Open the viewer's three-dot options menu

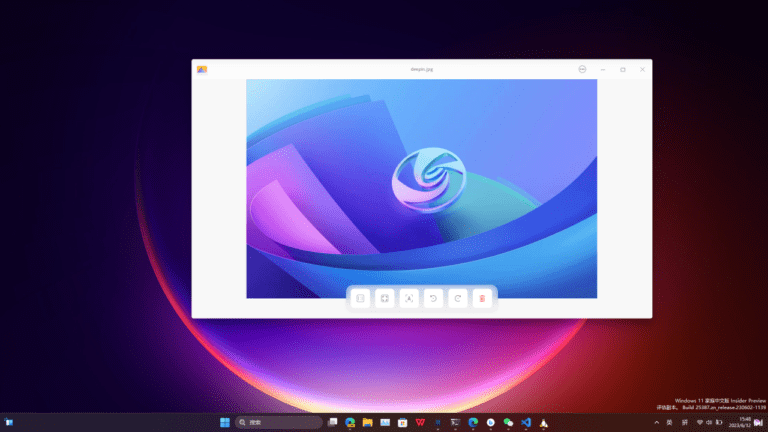[582, 69]
